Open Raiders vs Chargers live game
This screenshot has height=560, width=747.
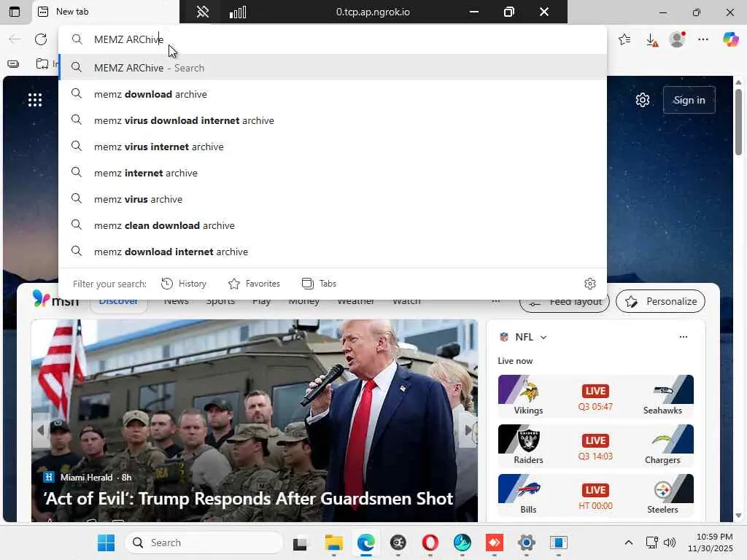(x=595, y=446)
